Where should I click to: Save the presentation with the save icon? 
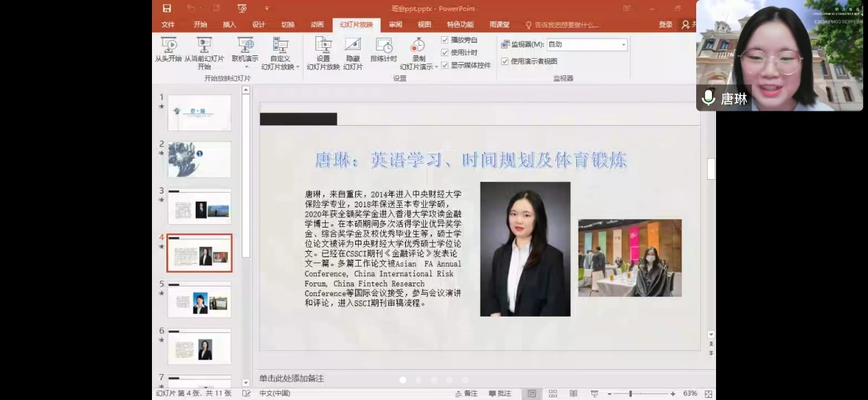coord(167,8)
